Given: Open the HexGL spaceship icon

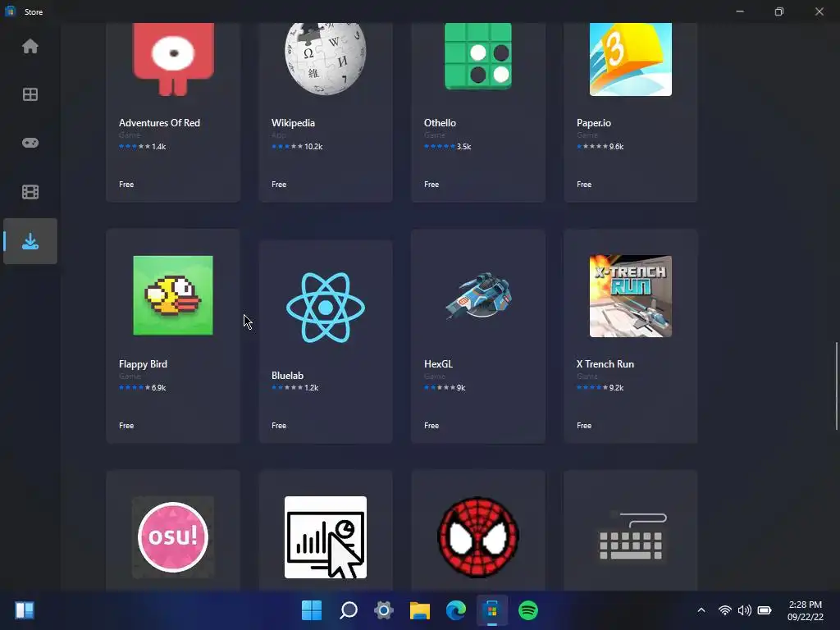Looking at the screenshot, I should click(478, 295).
